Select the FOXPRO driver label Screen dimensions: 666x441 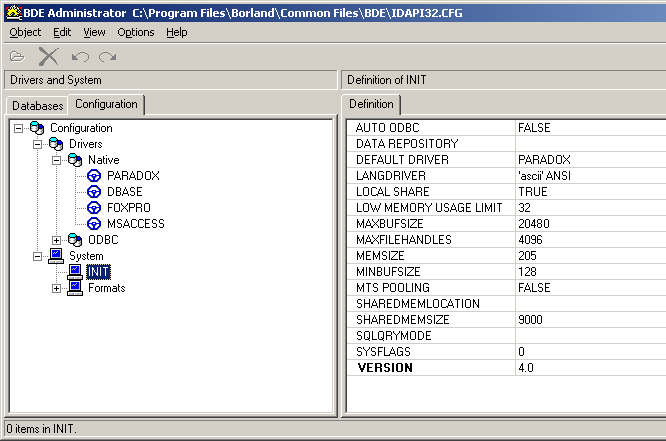pos(129,208)
